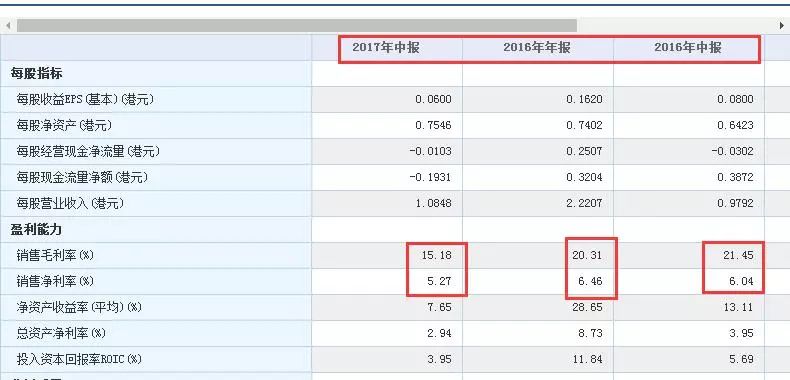Click the 盈利能力 section heading
790x380 pixels.
[x=36, y=230]
